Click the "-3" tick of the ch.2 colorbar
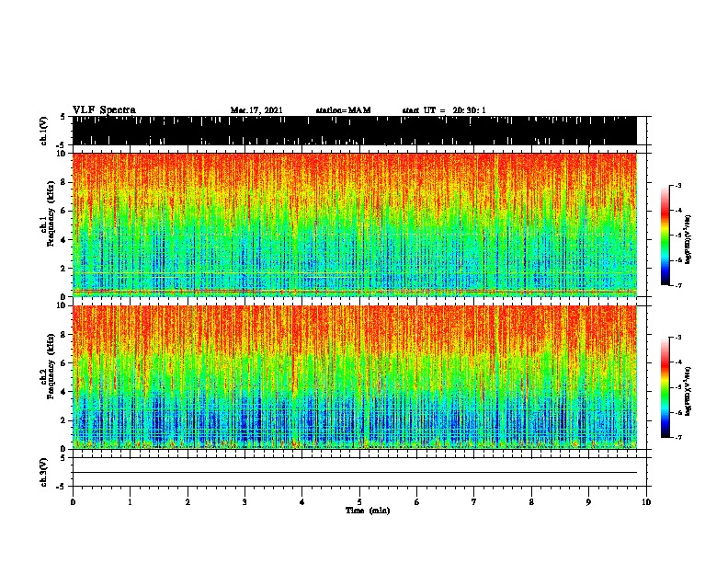 678,338
